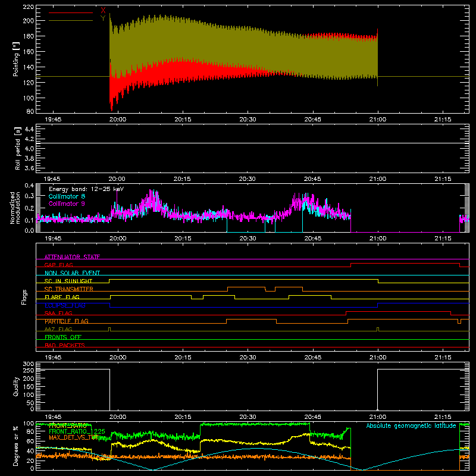This screenshot has height=476, width=476.
Task: Select the BAD_PACKETS flag label
Action: coord(65,345)
